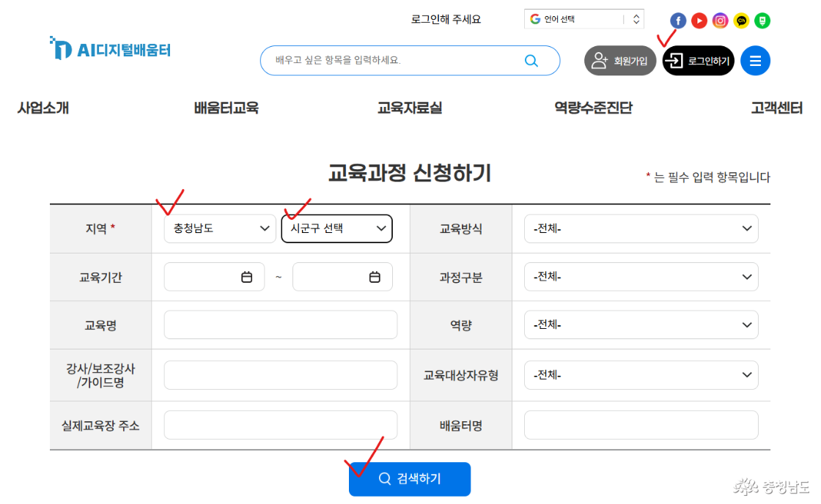The height and width of the screenshot is (504, 821).
Task: Expand the 시군구 선택 dropdown
Action: (336, 228)
